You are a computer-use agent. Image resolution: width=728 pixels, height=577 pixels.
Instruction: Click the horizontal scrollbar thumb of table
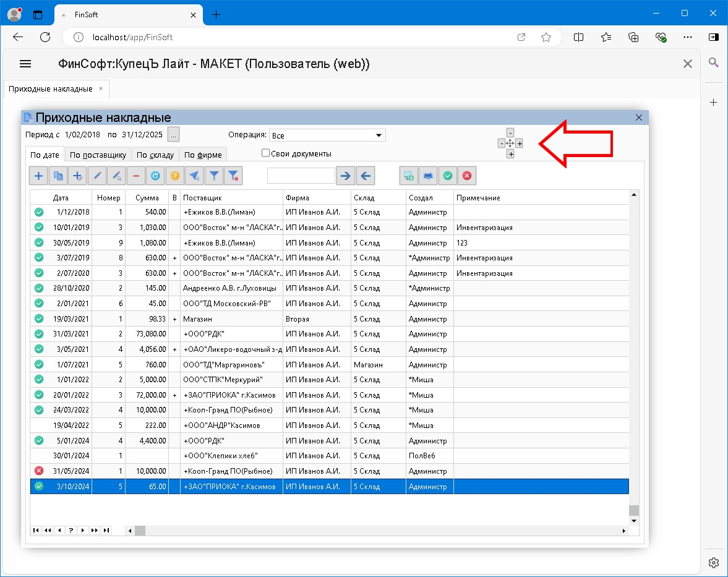tap(140, 531)
